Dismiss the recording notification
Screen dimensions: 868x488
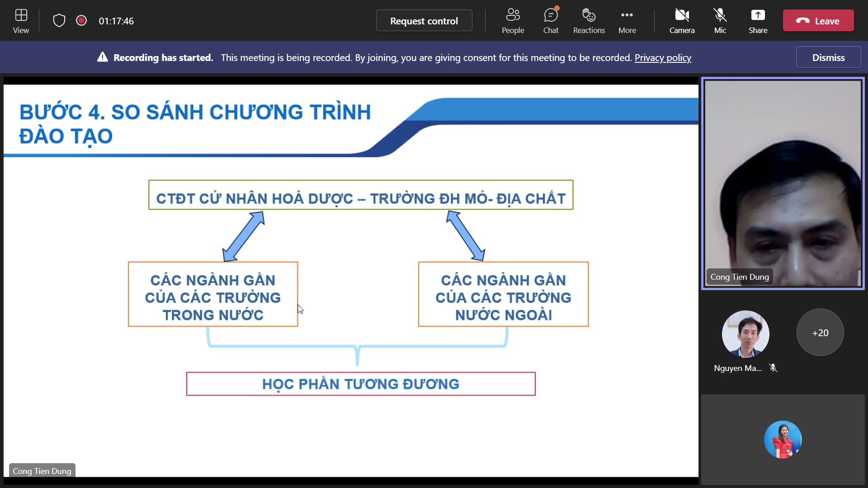(x=828, y=57)
